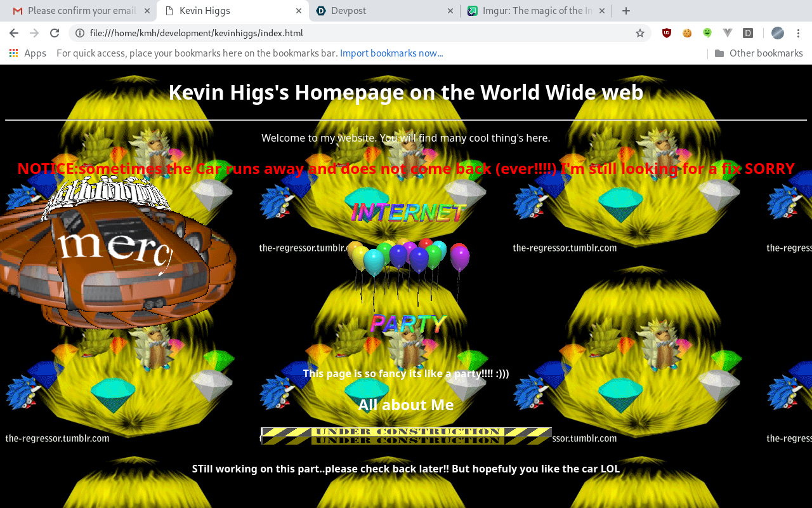Viewport: 812px width, 508px height.
Task: Click the red NOTICE text about the car
Action: click(x=406, y=169)
